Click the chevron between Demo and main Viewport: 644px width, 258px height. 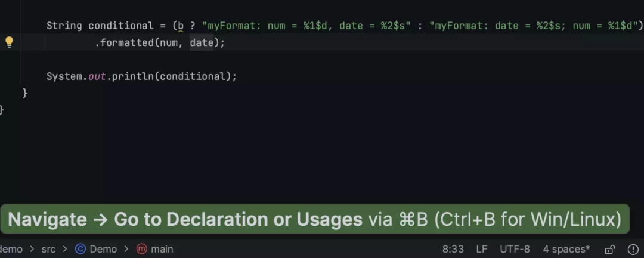click(x=126, y=249)
